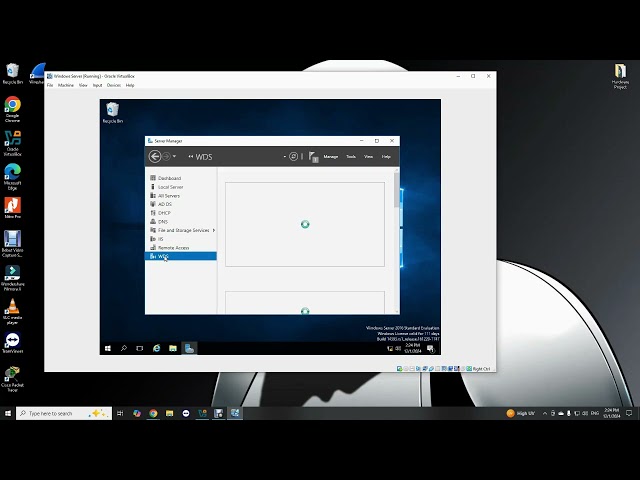Image resolution: width=640 pixels, height=480 pixels.
Task: Select IIS in the sidebar
Action: point(181,239)
